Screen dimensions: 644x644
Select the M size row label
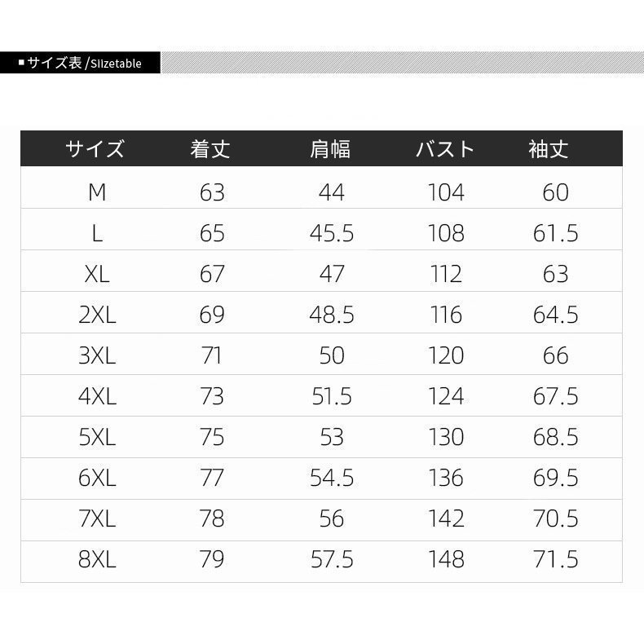click(x=97, y=192)
